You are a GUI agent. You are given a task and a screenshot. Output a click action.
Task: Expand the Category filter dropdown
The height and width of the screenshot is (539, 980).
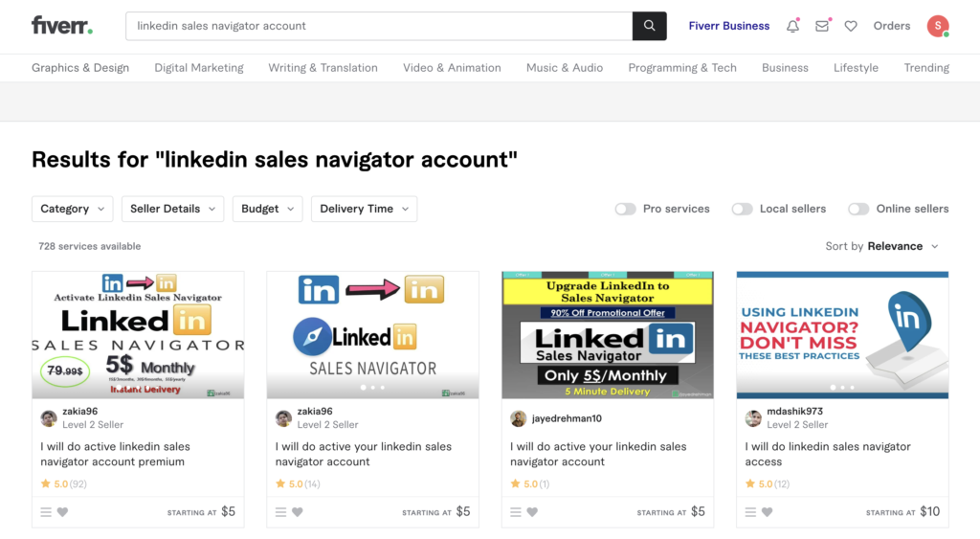[73, 209]
